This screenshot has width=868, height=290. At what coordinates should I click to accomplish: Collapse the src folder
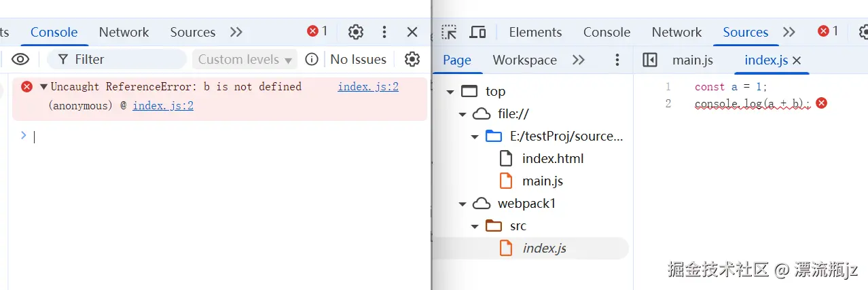coord(475,225)
